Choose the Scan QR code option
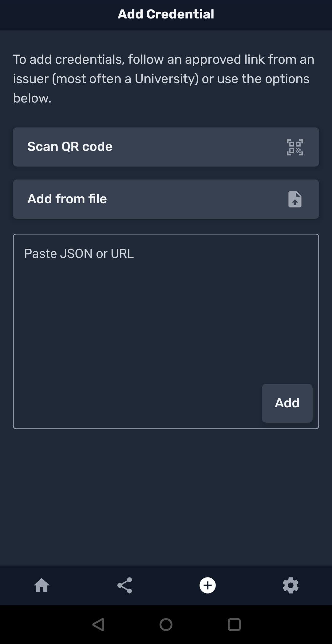Viewport: 332px width, 644px height. [166, 147]
